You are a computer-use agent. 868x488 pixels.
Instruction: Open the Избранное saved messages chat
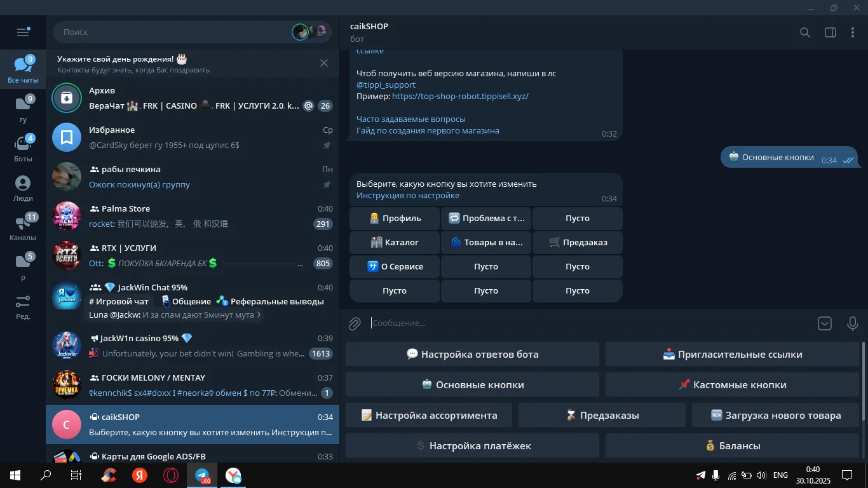(x=193, y=137)
